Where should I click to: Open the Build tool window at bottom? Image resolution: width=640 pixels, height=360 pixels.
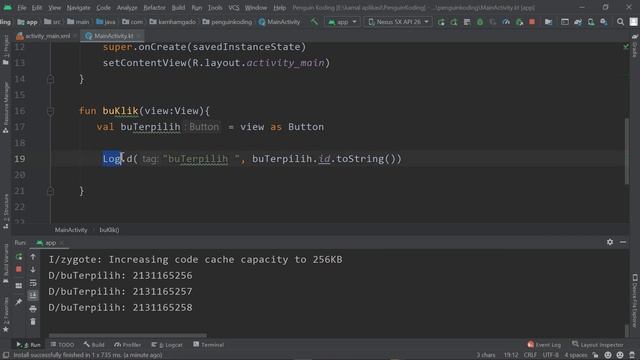(x=94, y=345)
